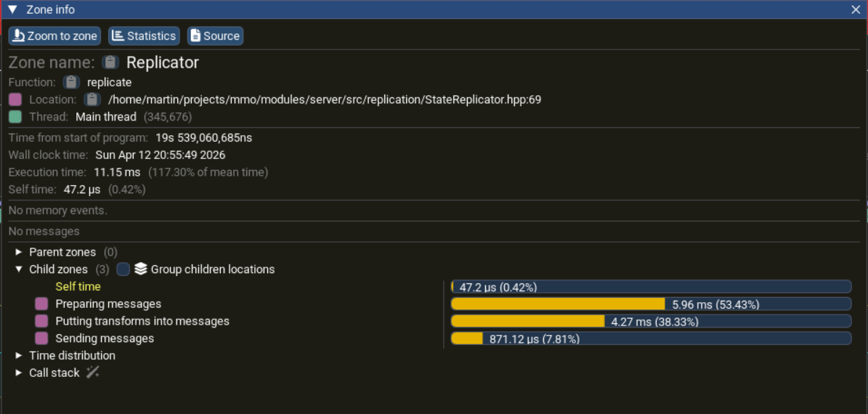The height and width of the screenshot is (414, 868).
Task: Click the replicate function name
Action: point(110,83)
